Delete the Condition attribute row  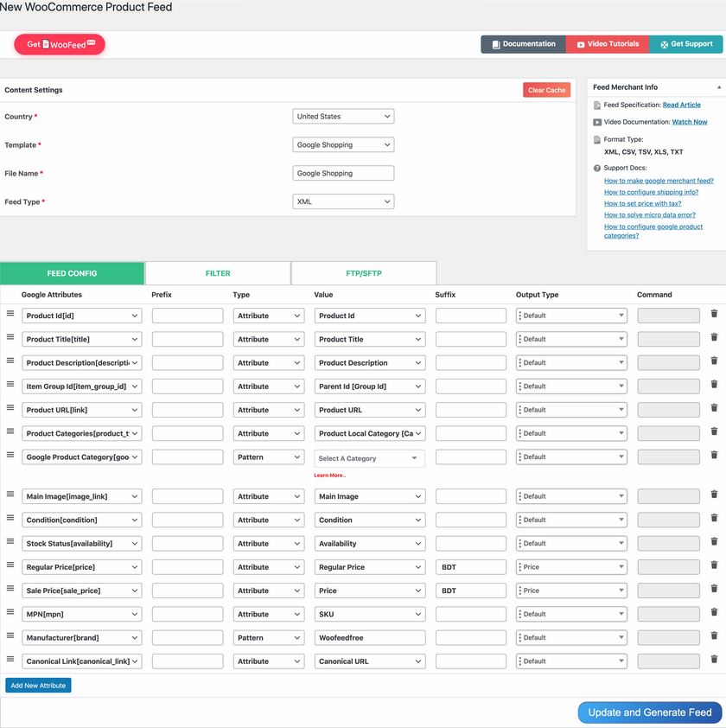click(x=714, y=518)
